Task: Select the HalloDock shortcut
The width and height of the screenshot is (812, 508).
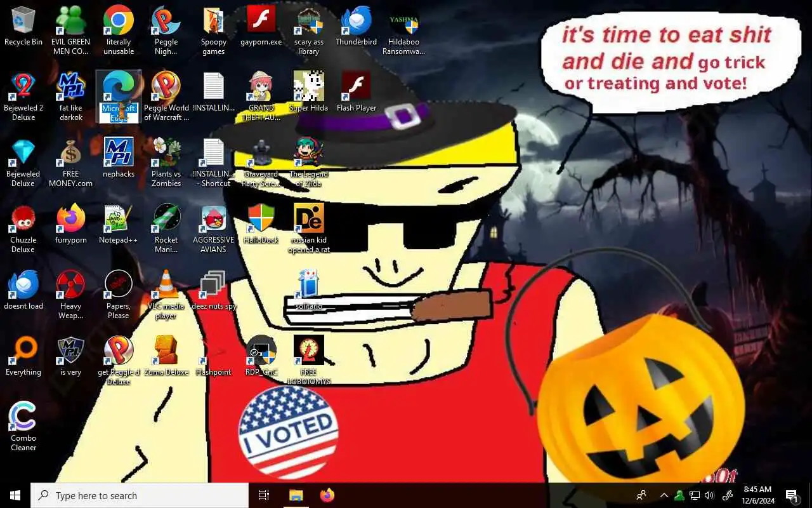Action: 261,225
